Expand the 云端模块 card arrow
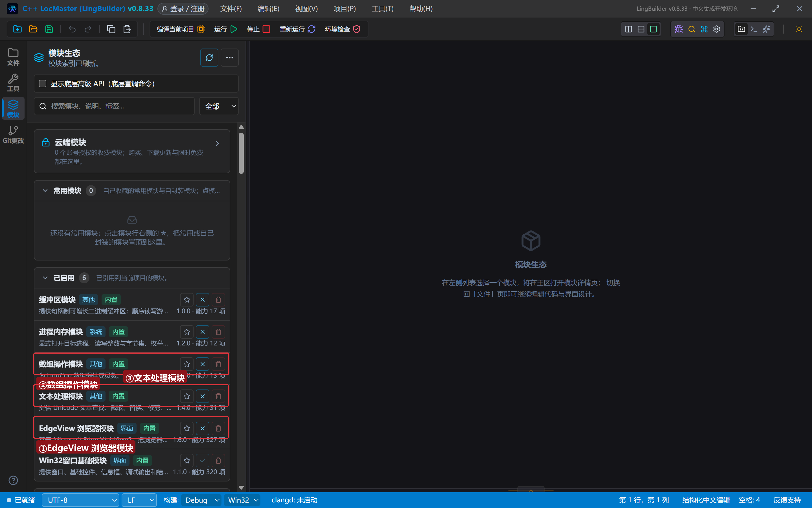 point(217,143)
